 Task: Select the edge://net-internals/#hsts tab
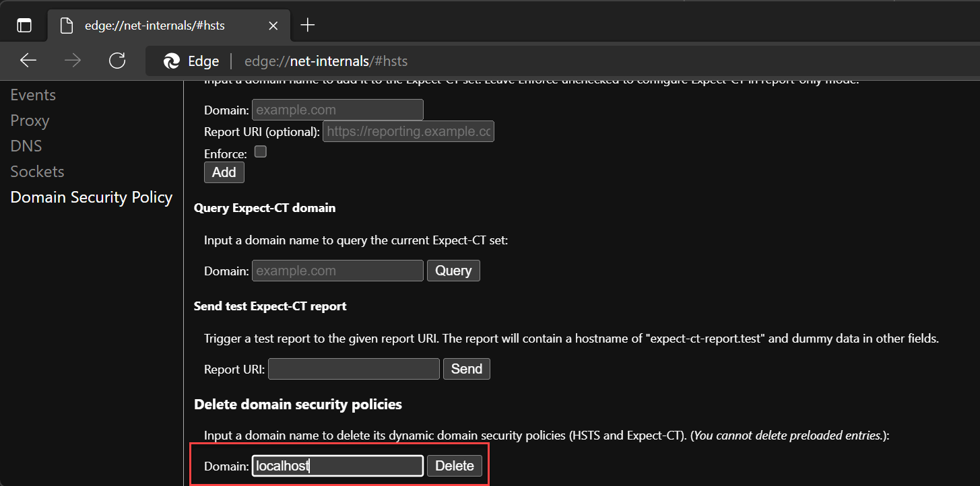[x=154, y=26]
